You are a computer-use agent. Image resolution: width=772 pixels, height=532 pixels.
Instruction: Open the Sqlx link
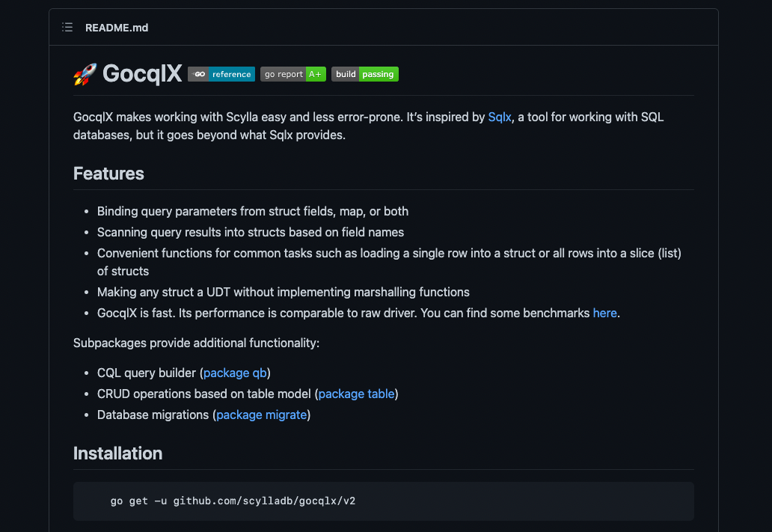[x=499, y=117]
